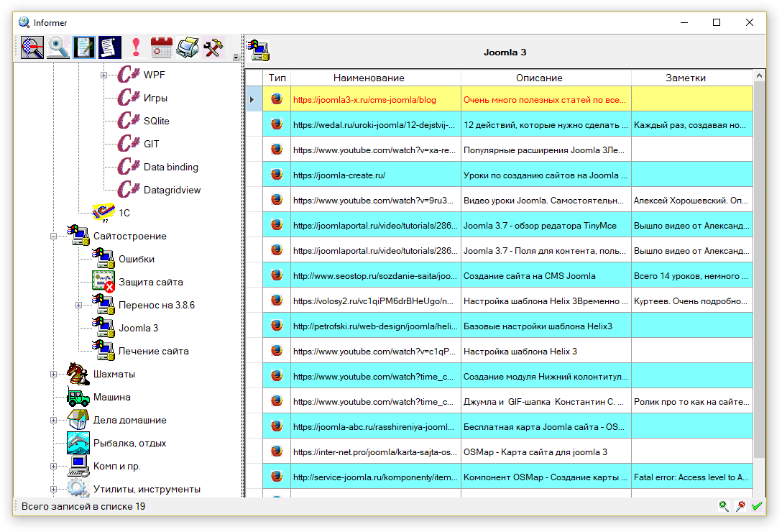Click the vertical scrollbar thumb of the table
Screen dimensions: 782x532
click(x=759, y=270)
